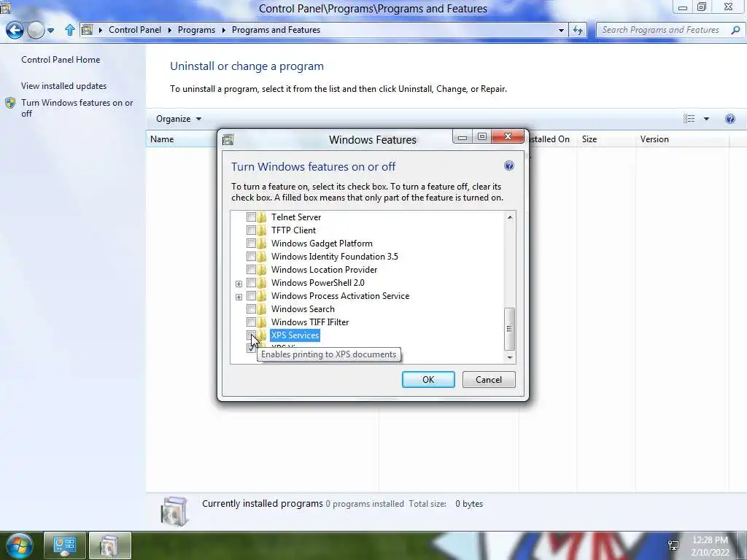This screenshot has height=560, width=747.
Task: Check the Windows Location Provider checkbox
Action: pos(251,270)
